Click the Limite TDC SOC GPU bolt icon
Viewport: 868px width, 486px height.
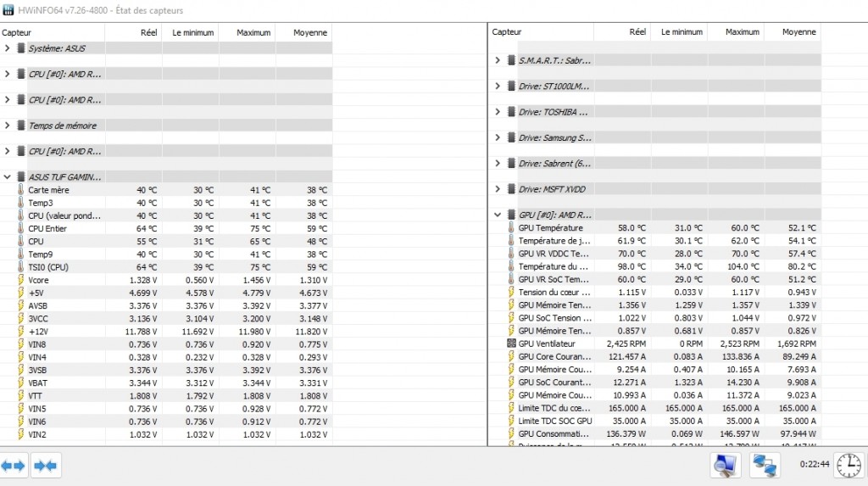click(x=511, y=421)
